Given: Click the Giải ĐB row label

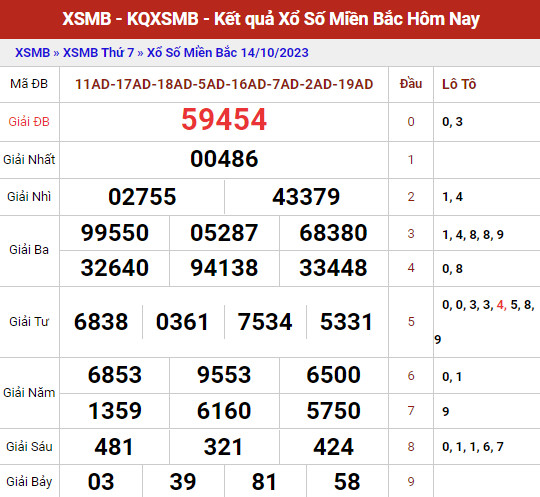Looking at the screenshot, I should pos(29,122).
